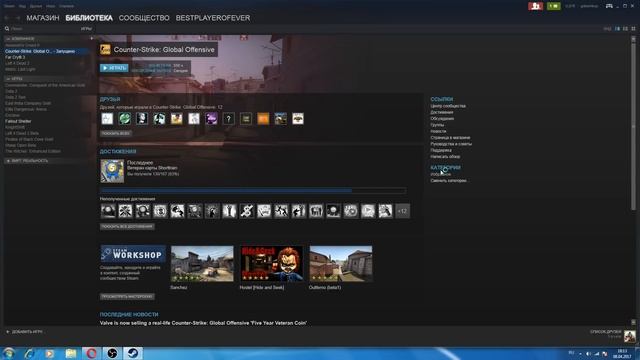Image resolution: width=640 pixels, height=360 pixels.
Task: Click the Windows Start orb
Action: click(9, 353)
